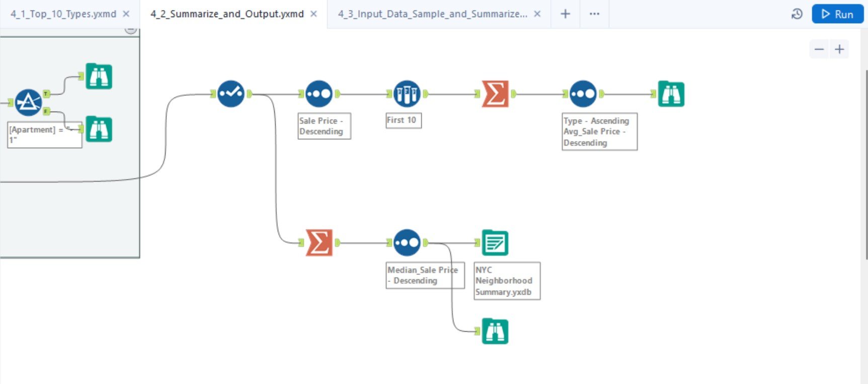Open the tab overflow ellipsis menu

(594, 14)
